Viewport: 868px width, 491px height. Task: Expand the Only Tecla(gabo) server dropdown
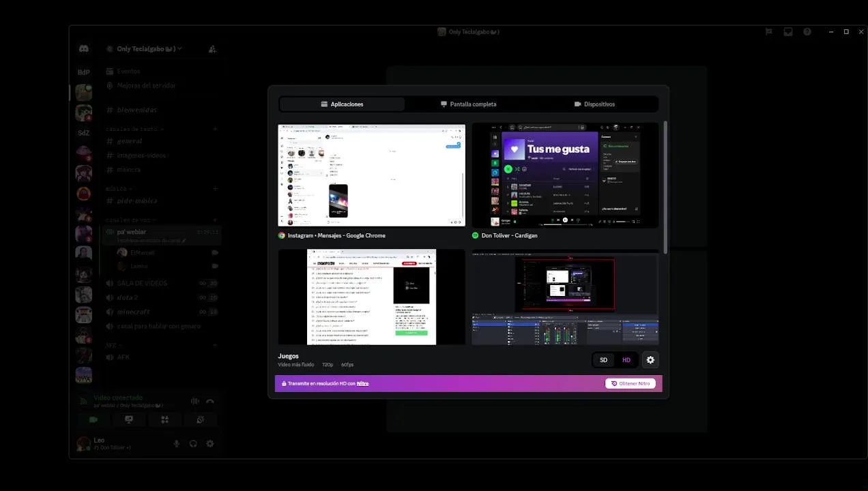coord(179,49)
